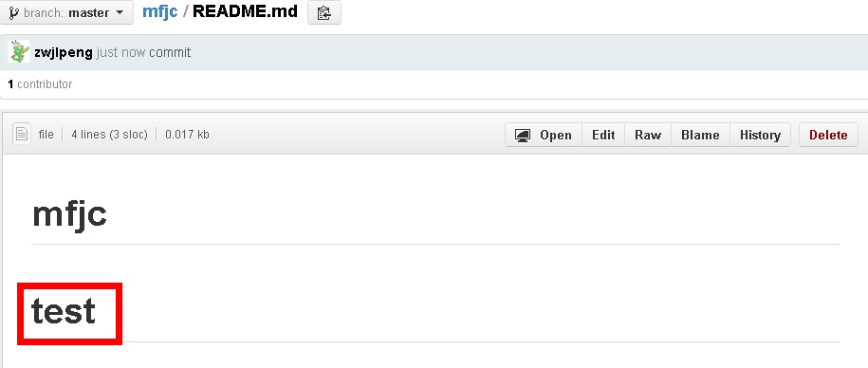The height and width of the screenshot is (368, 868).
Task: Click the copy path clipboard icon
Action: 323,12
